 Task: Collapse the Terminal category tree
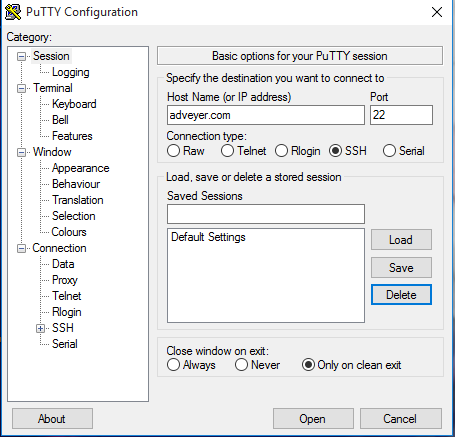pyautogui.click(x=21, y=88)
